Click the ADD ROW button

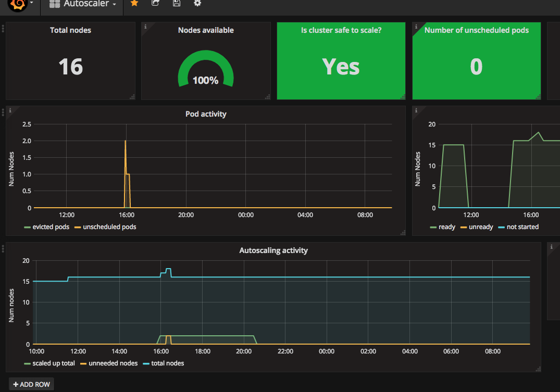(31, 384)
